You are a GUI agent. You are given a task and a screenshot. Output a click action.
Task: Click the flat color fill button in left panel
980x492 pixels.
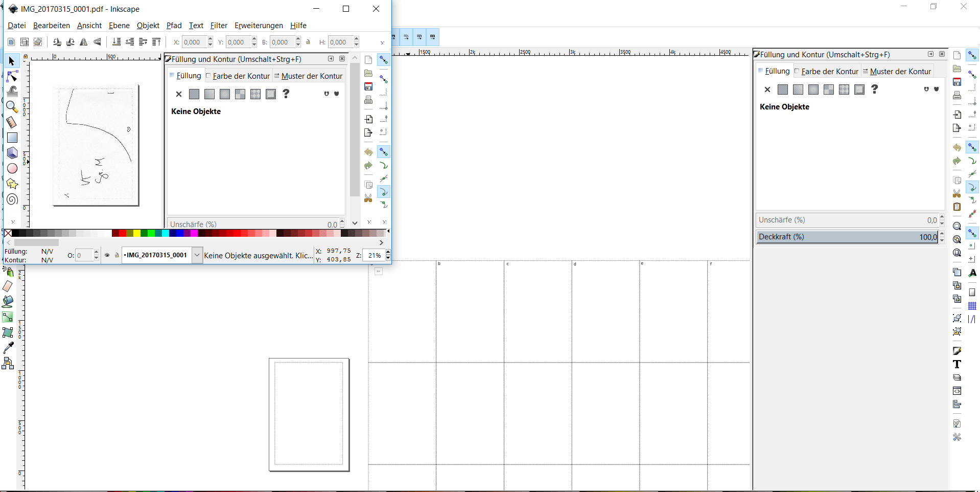pyautogui.click(x=194, y=94)
